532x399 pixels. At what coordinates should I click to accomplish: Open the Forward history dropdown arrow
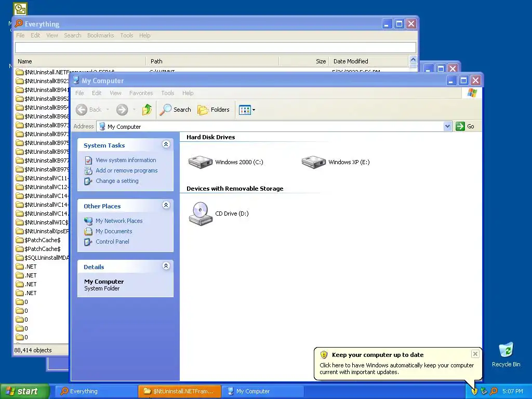pyautogui.click(x=134, y=110)
